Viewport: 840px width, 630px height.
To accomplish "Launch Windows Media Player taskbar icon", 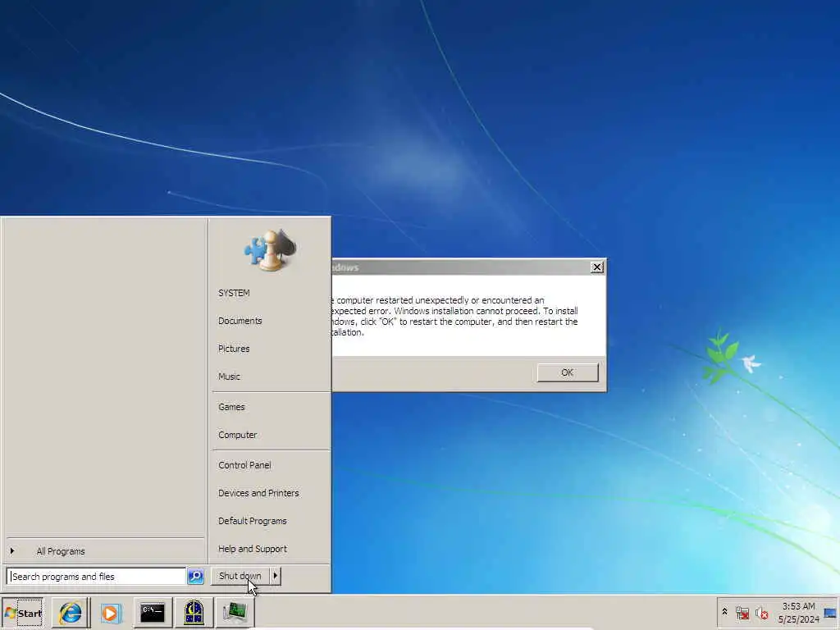I will point(112,612).
